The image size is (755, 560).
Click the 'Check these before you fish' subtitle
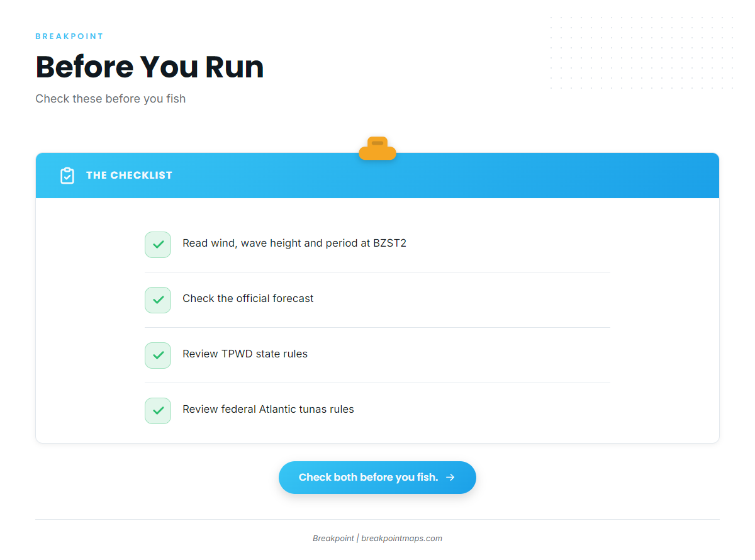click(x=111, y=99)
